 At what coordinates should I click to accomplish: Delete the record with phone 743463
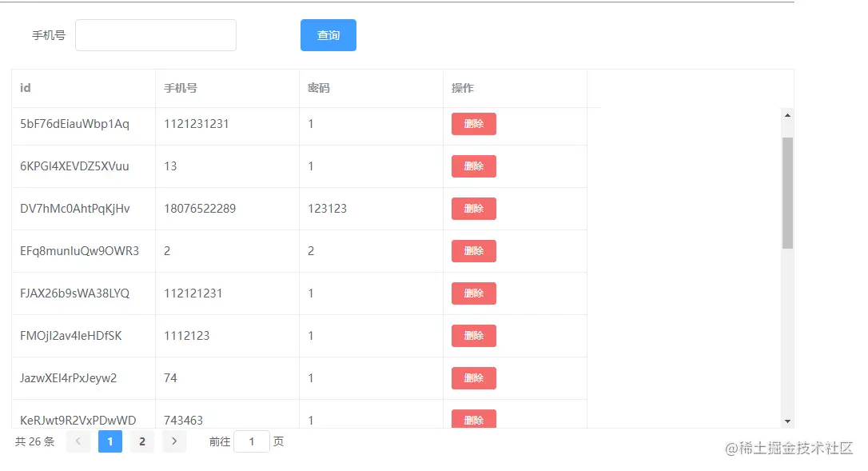[473, 419]
